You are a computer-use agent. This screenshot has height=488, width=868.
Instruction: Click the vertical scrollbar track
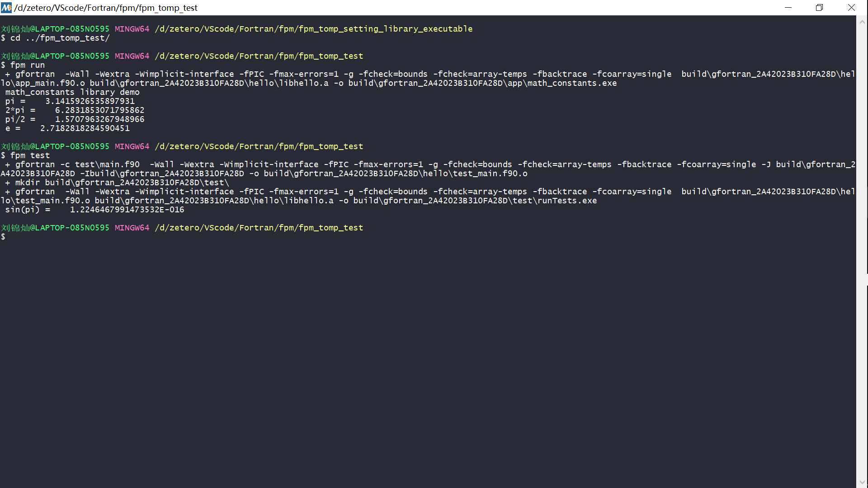point(862,361)
